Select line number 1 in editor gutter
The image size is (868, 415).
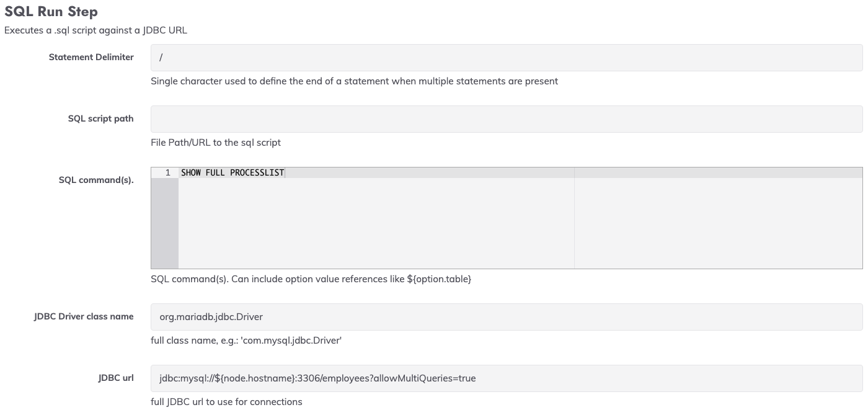click(167, 172)
